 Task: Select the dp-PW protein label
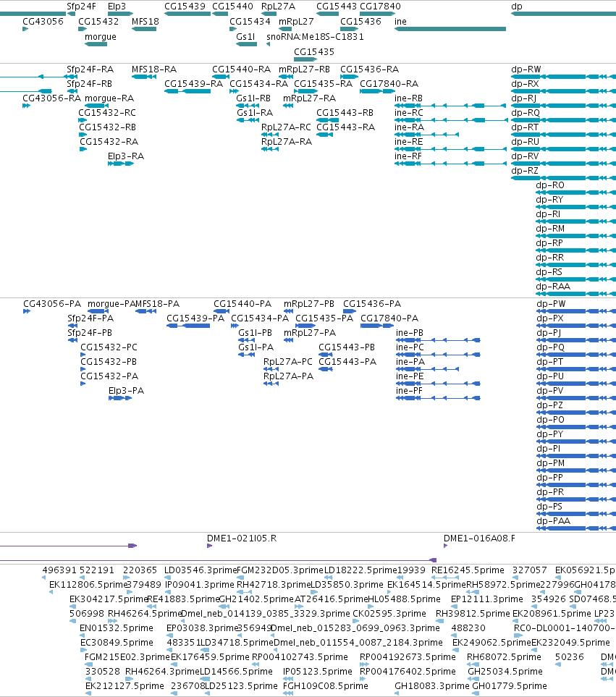551,303
